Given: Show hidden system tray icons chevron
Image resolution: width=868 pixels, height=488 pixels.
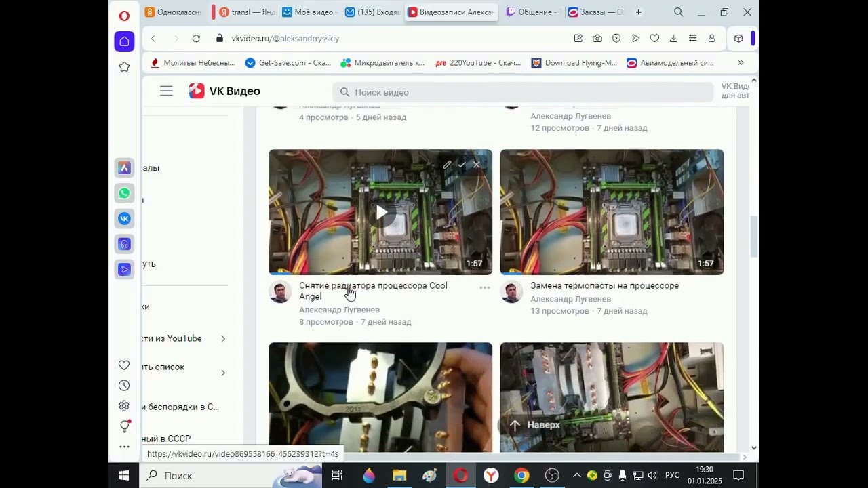Looking at the screenshot, I should pos(576,475).
